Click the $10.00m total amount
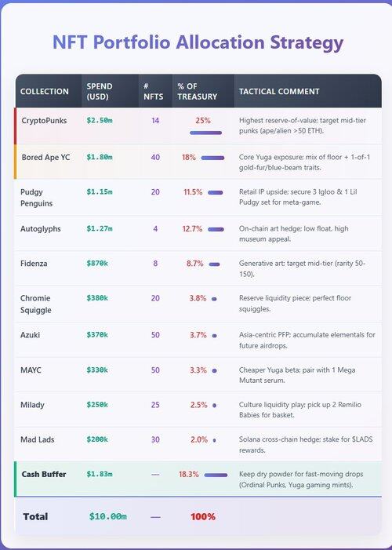The width and height of the screenshot is (392, 550). 108,517
